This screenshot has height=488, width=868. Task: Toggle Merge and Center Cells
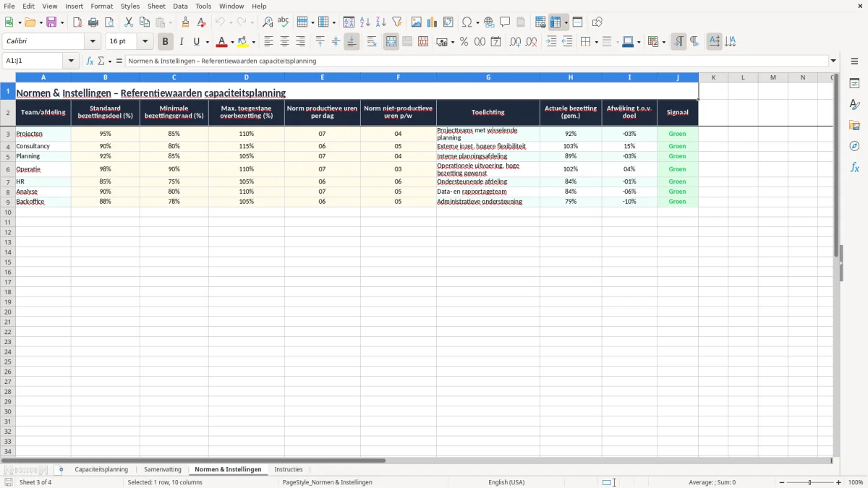point(391,42)
